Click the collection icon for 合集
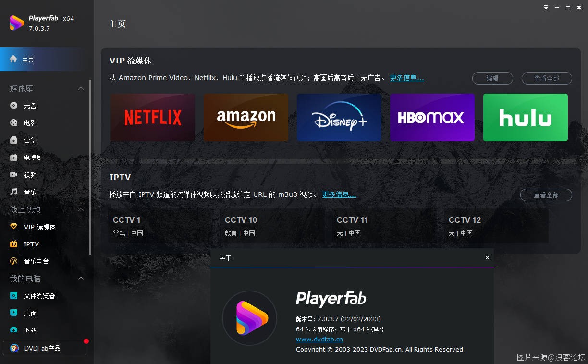Image resolution: width=588 pixels, height=364 pixels. pyautogui.click(x=14, y=140)
